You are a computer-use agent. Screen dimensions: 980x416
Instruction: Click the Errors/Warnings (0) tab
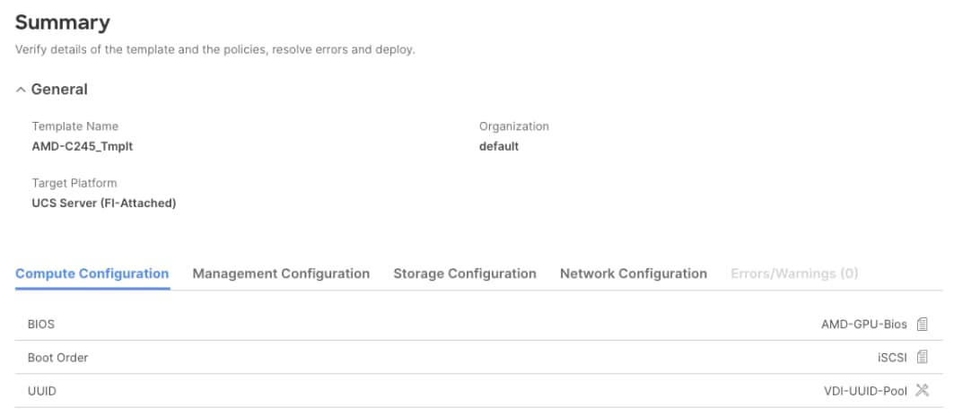tap(794, 273)
